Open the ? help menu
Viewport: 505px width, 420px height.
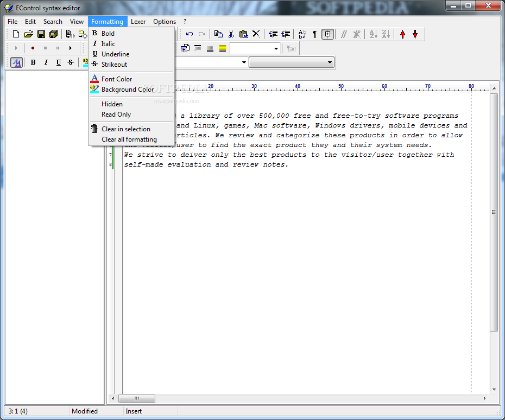185,22
